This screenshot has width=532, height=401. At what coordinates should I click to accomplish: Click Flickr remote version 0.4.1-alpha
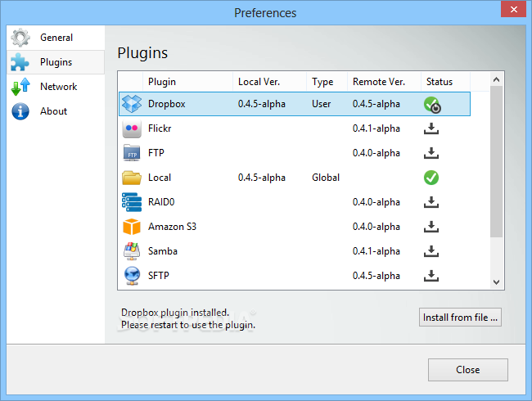click(376, 128)
